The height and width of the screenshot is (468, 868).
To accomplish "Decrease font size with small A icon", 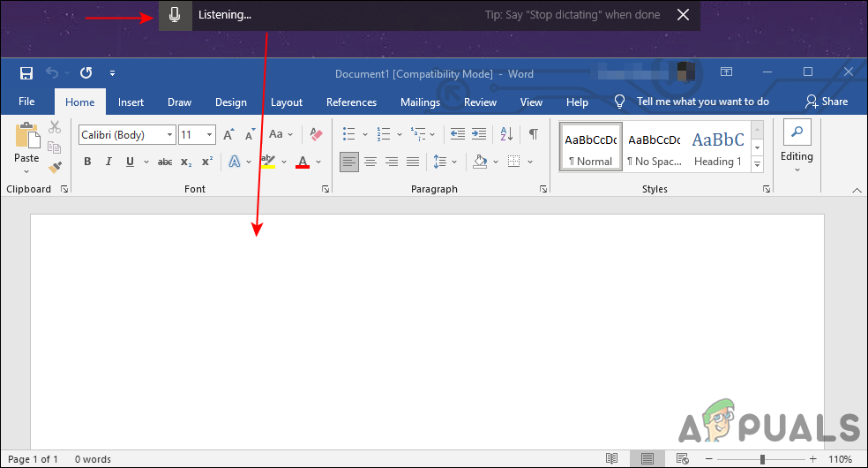I will (x=251, y=134).
